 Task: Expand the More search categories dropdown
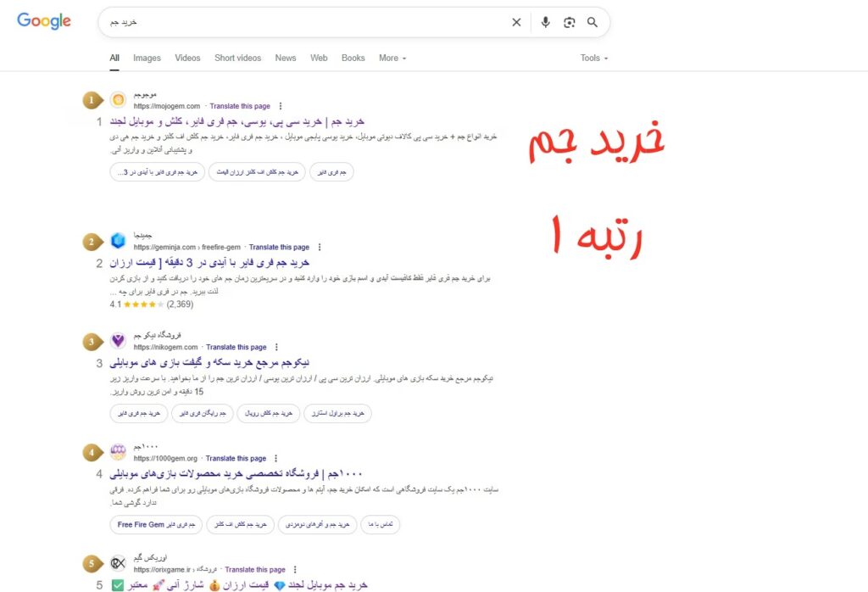(x=392, y=58)
